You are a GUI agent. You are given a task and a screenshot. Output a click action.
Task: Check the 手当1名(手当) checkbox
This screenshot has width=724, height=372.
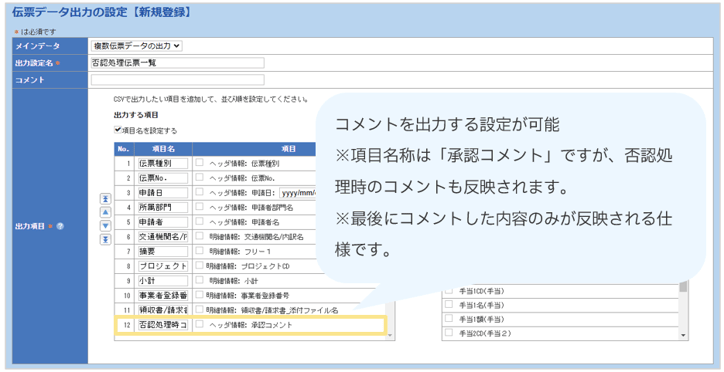[448, 305]
